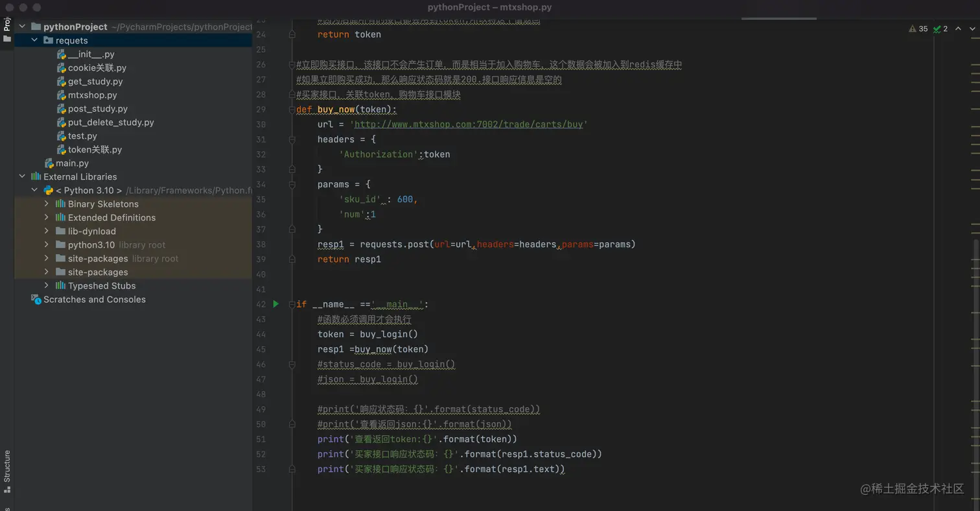Expand the Binary Skeletons node
The image size is (980, 511).
tap(47, 204)
